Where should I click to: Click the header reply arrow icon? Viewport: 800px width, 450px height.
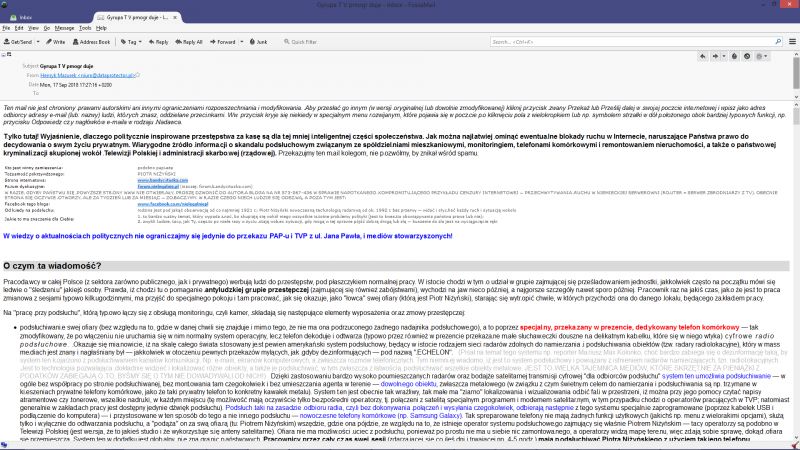(x=703, y=56)
